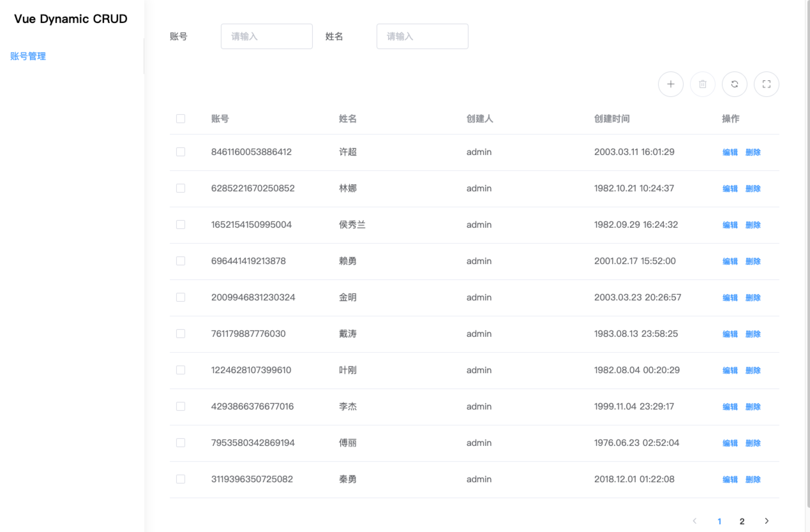Toggle fullscreen with the expand icon

tap(766, 84)
